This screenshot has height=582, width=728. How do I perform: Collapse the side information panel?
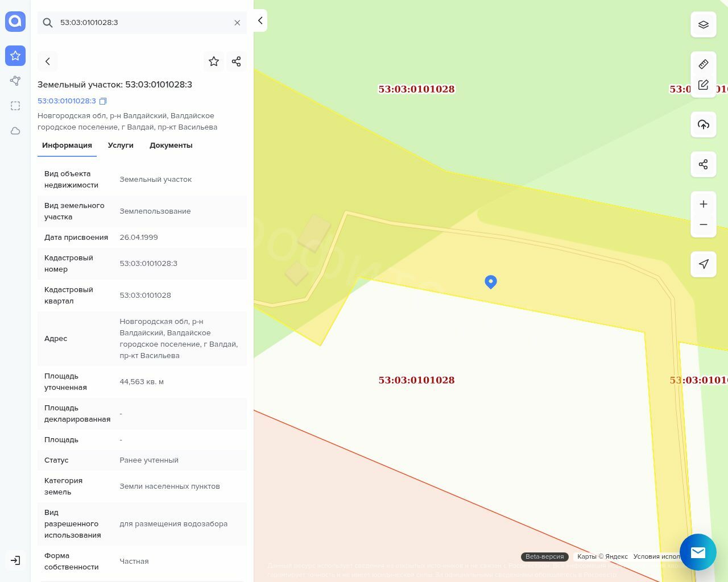[x=260, y=21]
